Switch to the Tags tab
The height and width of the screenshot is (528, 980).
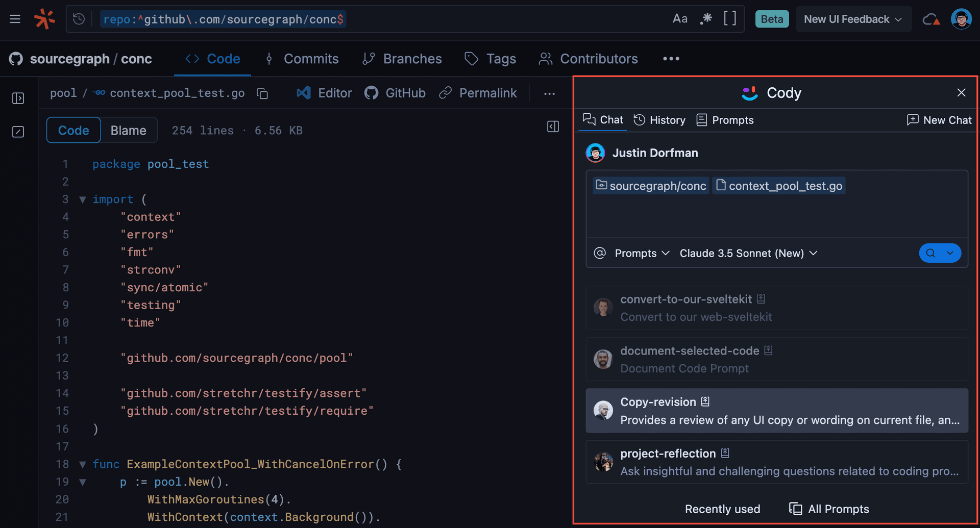click(491, 59)
